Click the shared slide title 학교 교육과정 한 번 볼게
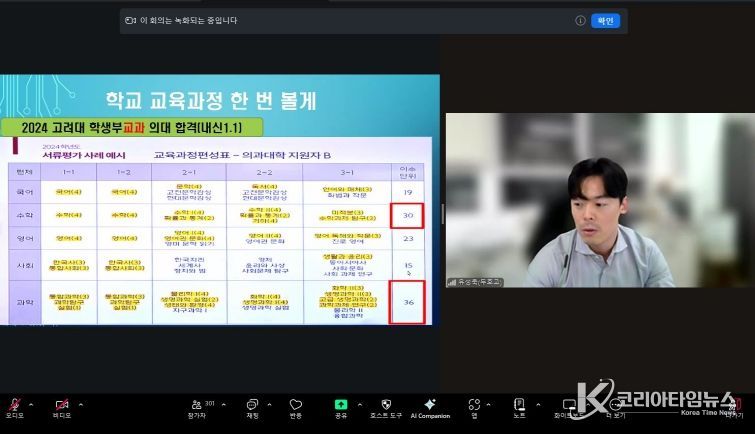The height and width of the screenshot is (434, 755). (x=211, y=101)
